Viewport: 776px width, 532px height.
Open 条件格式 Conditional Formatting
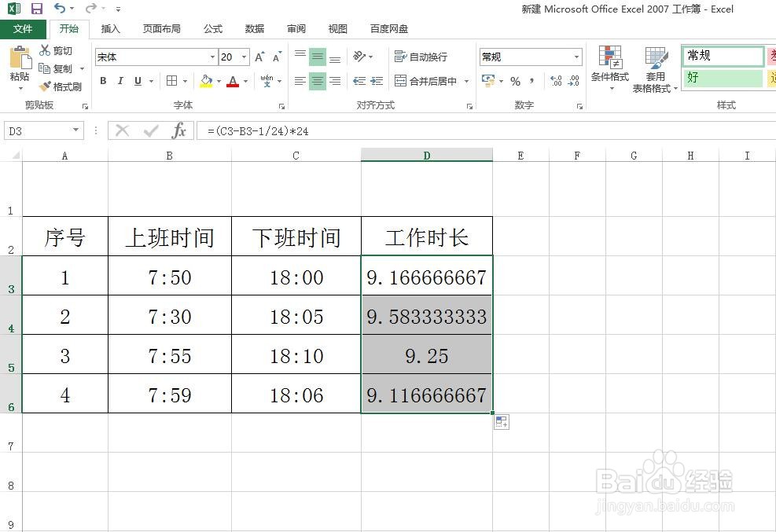coord(610,68)
